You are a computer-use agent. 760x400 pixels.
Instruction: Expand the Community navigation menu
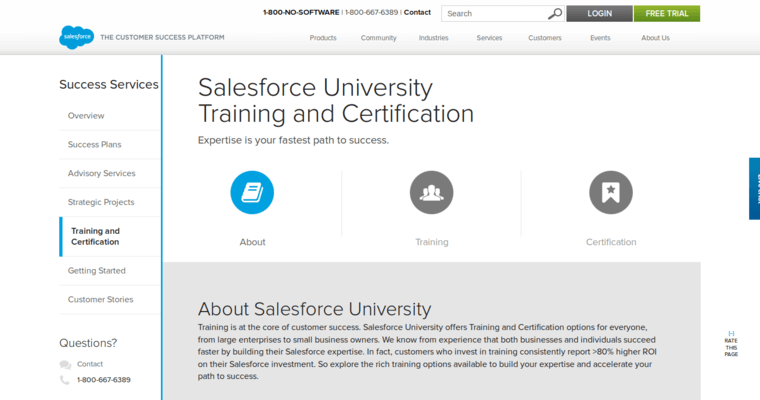click(x=379, y=38)
